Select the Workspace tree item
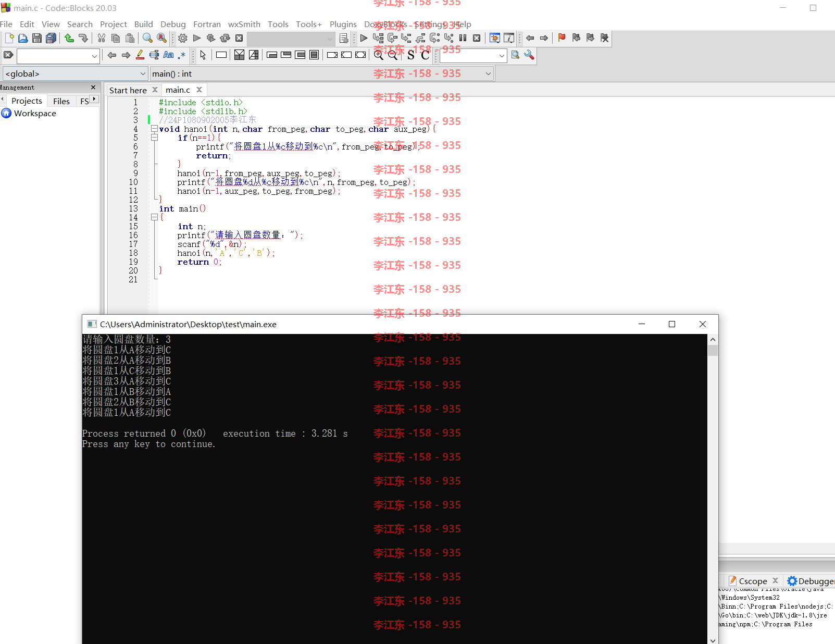The image size is (835, 644). (x=35, y=113)
